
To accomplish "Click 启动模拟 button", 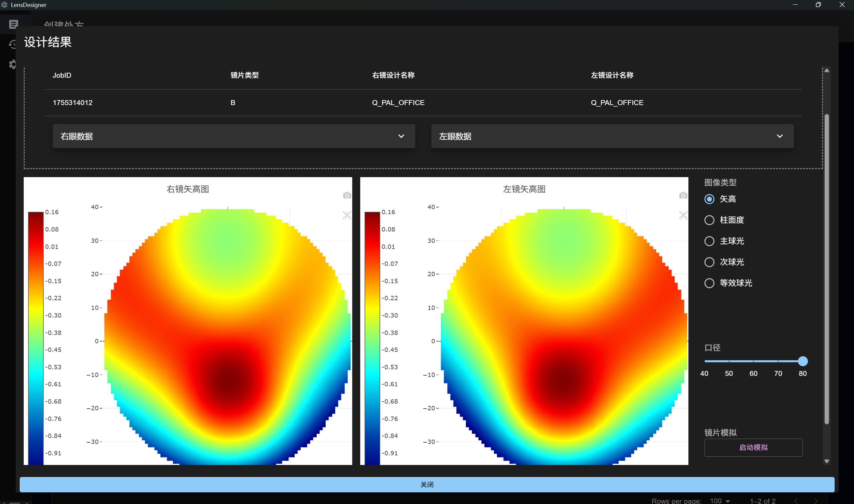I will click(754, 448).
